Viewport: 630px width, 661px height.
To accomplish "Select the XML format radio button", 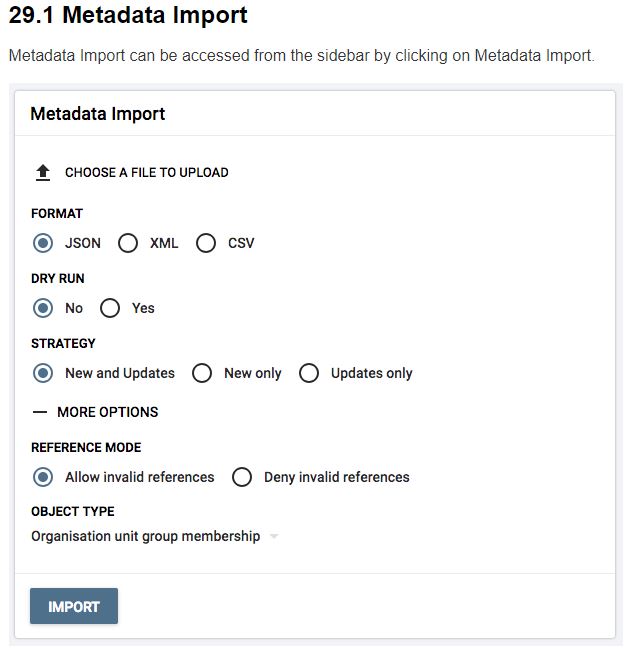I will click(128, 243).
